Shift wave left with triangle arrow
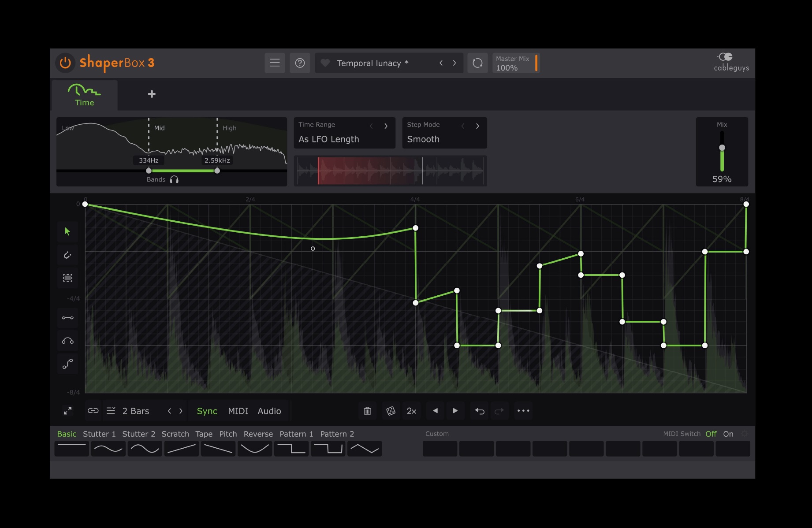 pyautogui.click(x=436, y=411)
